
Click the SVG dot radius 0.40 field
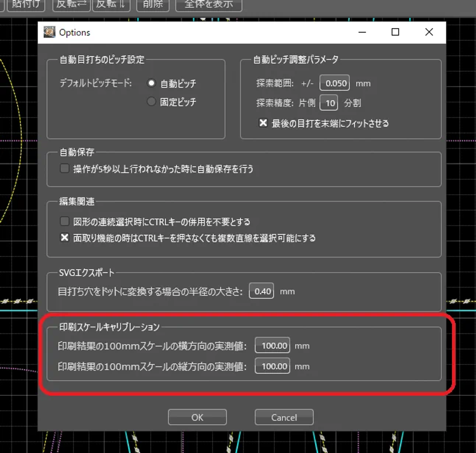click(x=261, y=291)
